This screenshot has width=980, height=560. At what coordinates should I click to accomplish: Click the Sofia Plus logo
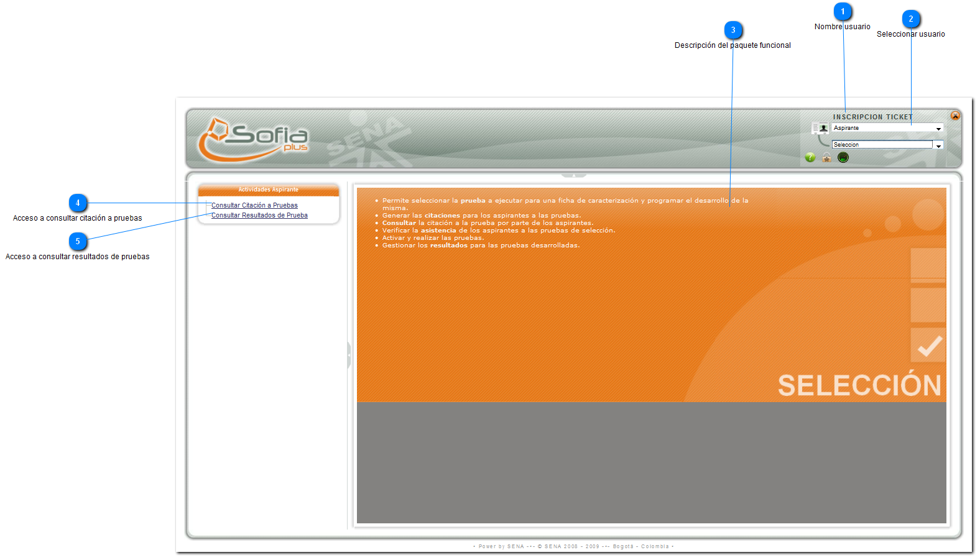coord(253,139)
